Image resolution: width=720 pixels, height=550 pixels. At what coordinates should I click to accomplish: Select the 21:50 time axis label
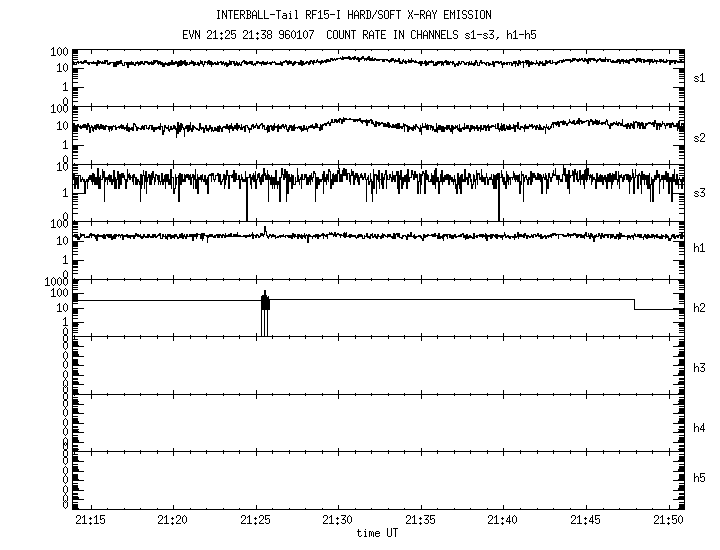[x=668, y=521]
